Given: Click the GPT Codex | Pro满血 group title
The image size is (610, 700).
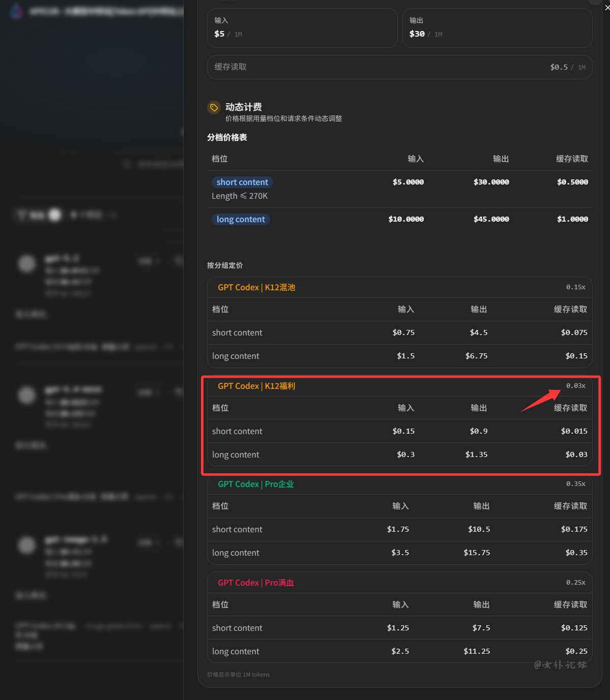Looking at the screenshot, I should [256, 583].
